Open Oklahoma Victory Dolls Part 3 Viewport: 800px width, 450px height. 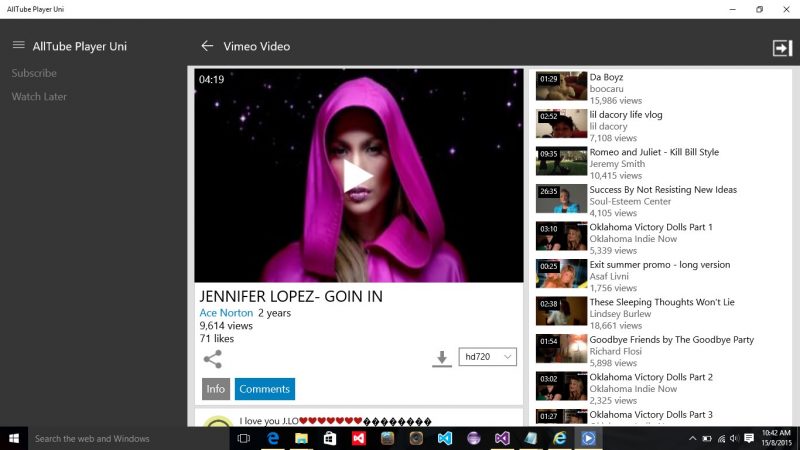click(651, 414)
